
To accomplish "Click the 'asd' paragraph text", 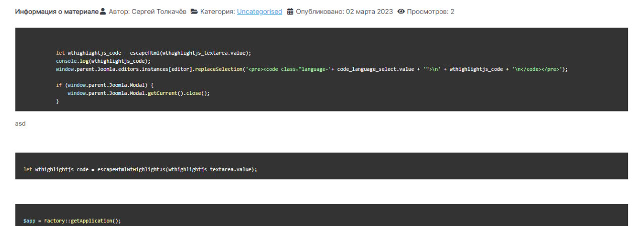I will click(20, 124).
